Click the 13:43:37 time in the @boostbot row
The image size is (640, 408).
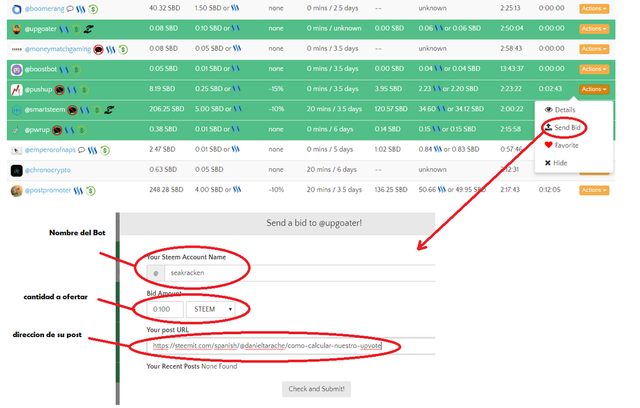click(512, 69)
